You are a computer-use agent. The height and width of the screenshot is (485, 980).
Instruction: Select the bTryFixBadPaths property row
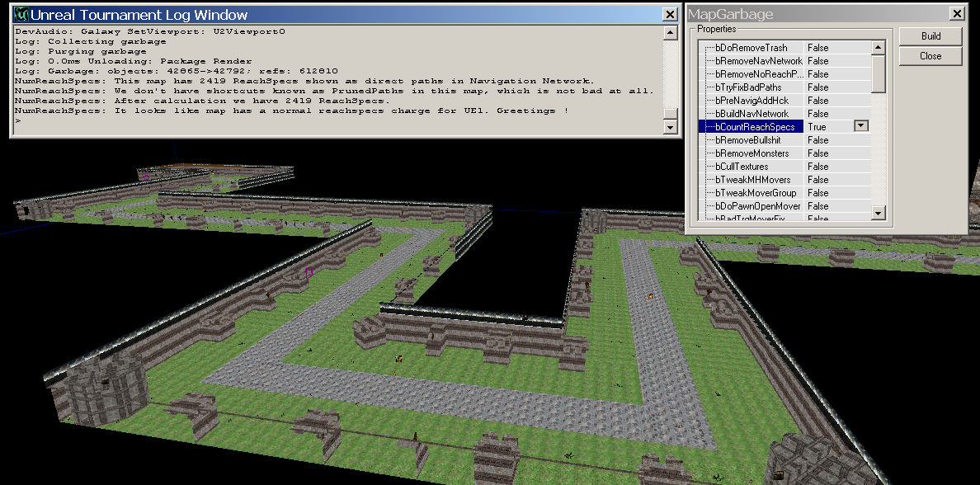click(x=785, y=87)
